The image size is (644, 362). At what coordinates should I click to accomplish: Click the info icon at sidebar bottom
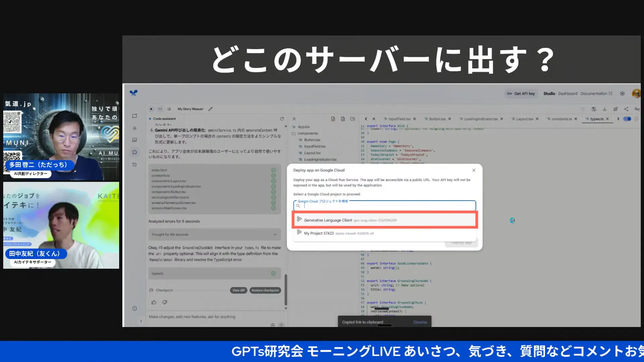point(135,308)
